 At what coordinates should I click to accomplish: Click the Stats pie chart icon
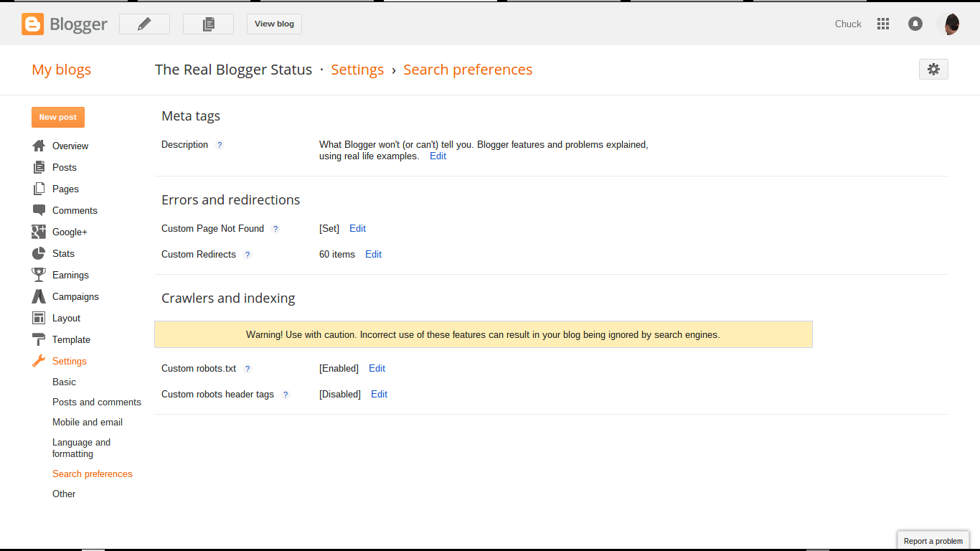pyautogui.click(x=39, y=253)
